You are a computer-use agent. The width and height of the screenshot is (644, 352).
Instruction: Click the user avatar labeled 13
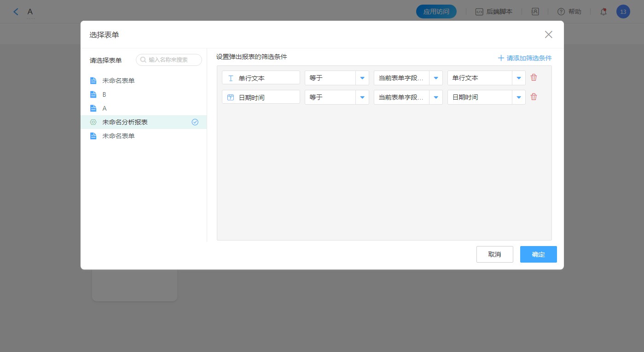tap(623, 12)
